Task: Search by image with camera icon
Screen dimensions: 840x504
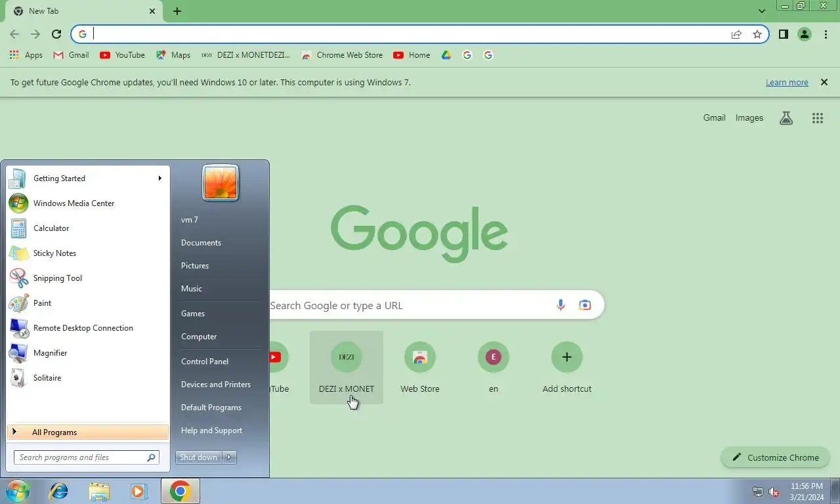Action: coord(585,305)
